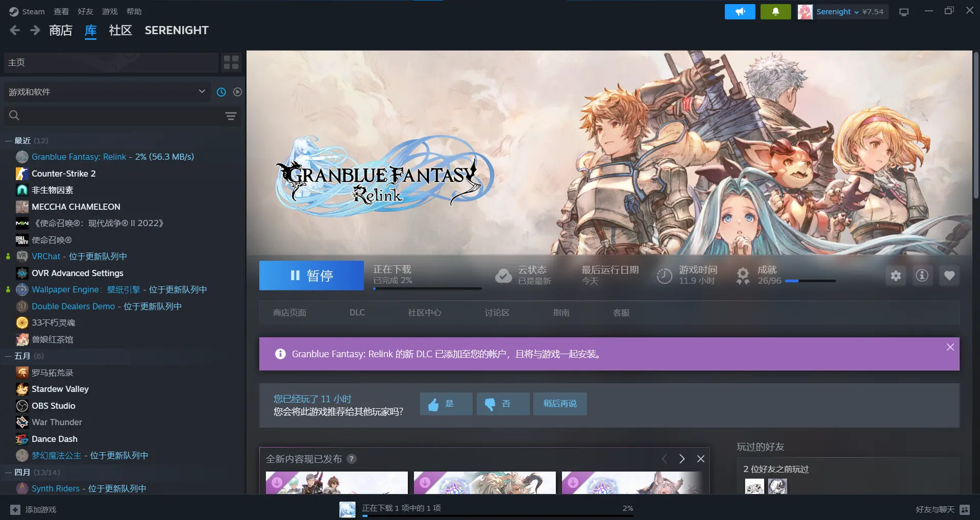Click the Stardew Valley game icon
980x520 pixels.
click(22, 389)
